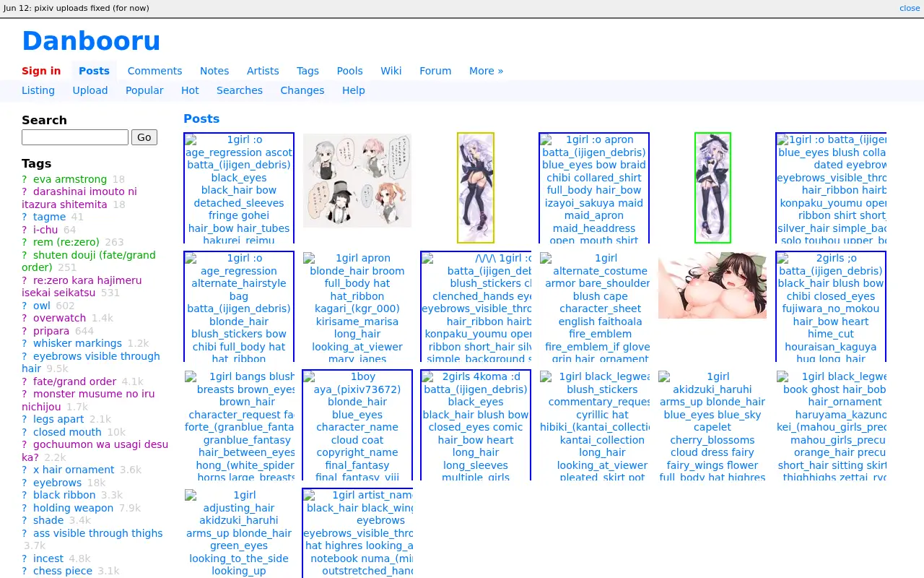Open the Popular submenu link
The height and width of the screenshot is (578, 924).
pyautogui.click(x=144, y=90)
